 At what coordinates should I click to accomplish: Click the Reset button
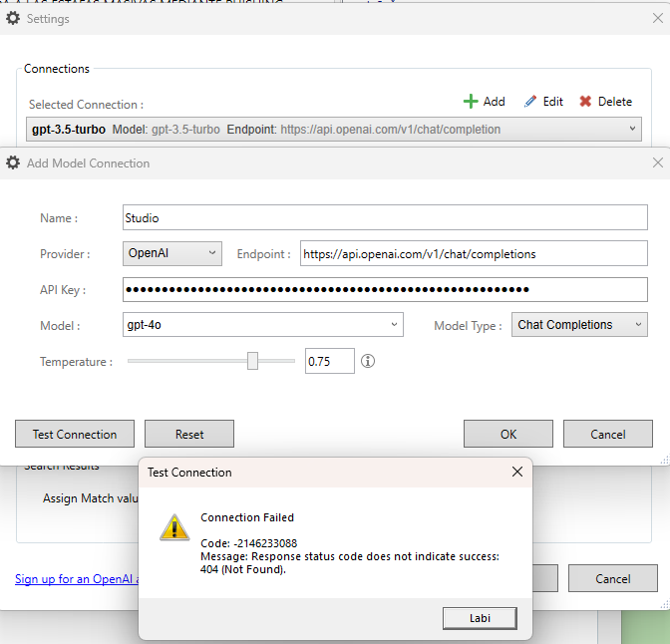[x=189, y=434]
